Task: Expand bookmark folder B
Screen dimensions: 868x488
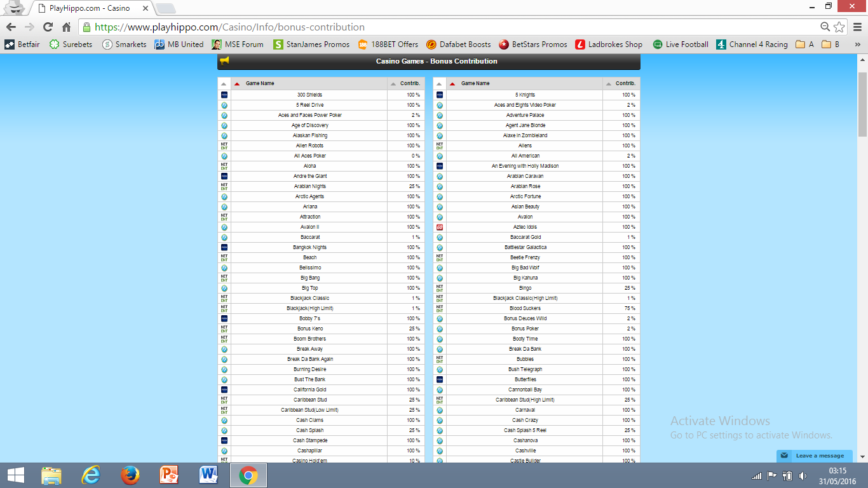Action: coord(831,44)
